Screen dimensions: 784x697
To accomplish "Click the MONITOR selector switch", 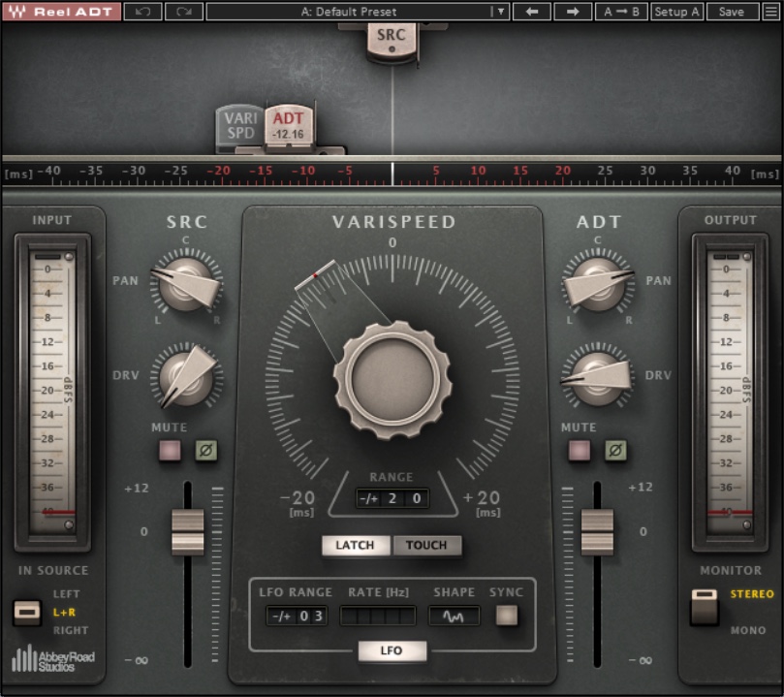I will click(x=704, y=607).
